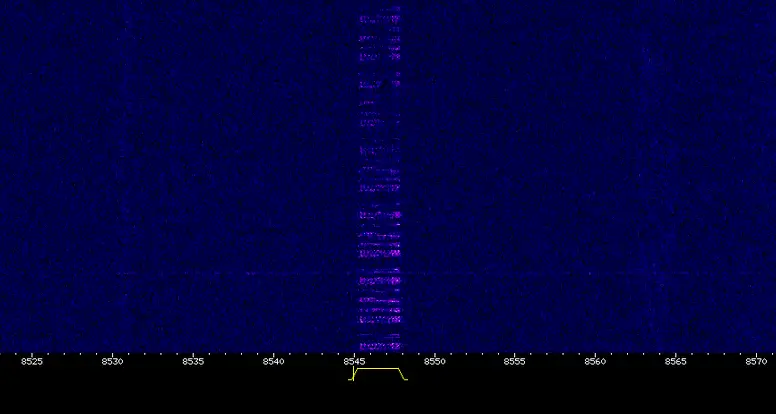This screenshot has width=776, height=414.
Task: Select 8555 on the frequency axis
Action: [515, 361]
